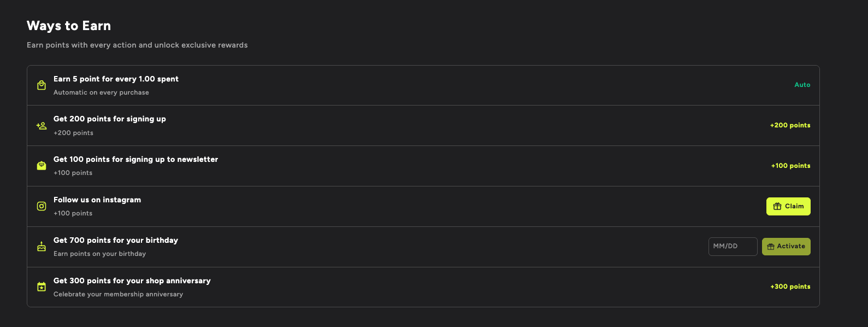Click the gift icon inside Activate button
This screenshot has width=868, height=327.
[771, 247]
